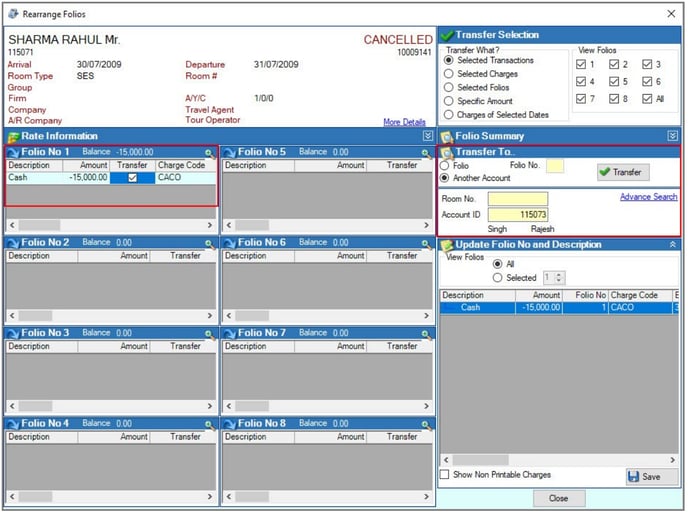
Task: Open the More Details link
Action: [404, 122]
